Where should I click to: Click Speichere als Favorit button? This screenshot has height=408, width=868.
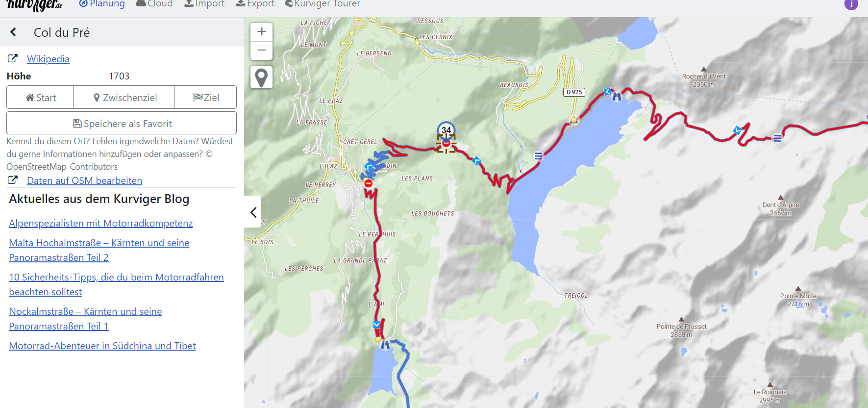click(x=122, y=123)
